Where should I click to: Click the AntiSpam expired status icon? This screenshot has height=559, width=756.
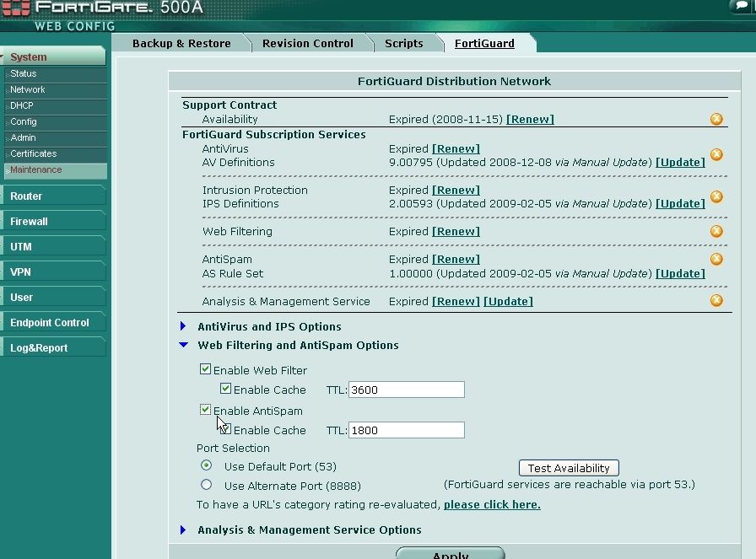[716, 259]
